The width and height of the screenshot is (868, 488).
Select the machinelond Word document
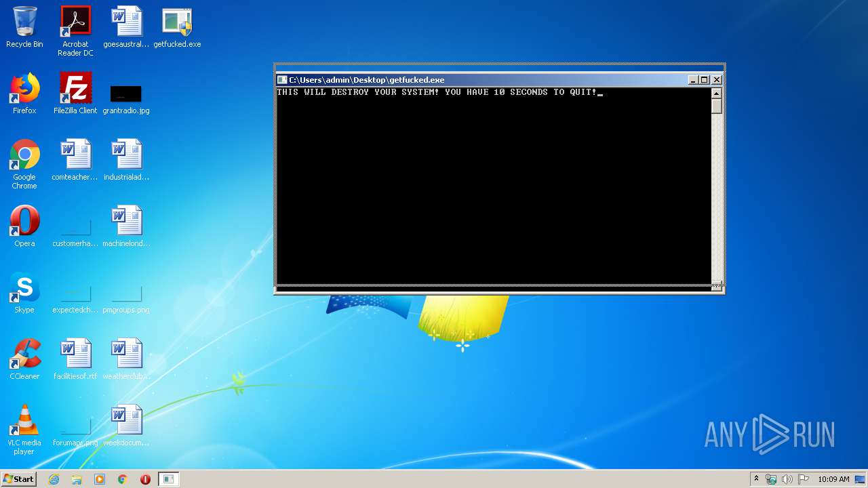coord(126,226)
